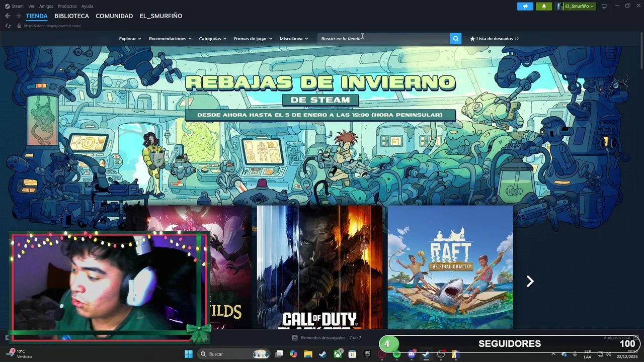Open the Windows Start menu

(189, 354)
